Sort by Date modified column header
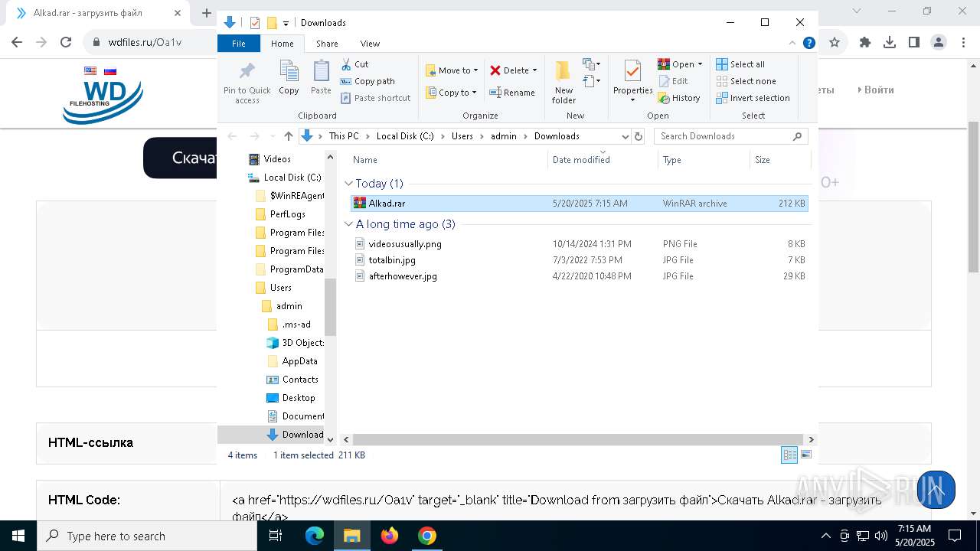Image resolution: width=980 pixels, height=551 pixels. click(x=603, y=160)
